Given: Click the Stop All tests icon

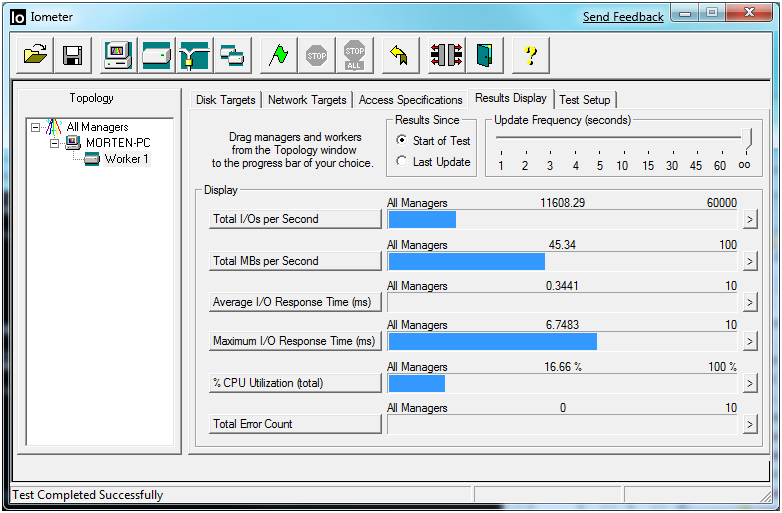Looking at the screenshot, I should click(x=355, y=55).
